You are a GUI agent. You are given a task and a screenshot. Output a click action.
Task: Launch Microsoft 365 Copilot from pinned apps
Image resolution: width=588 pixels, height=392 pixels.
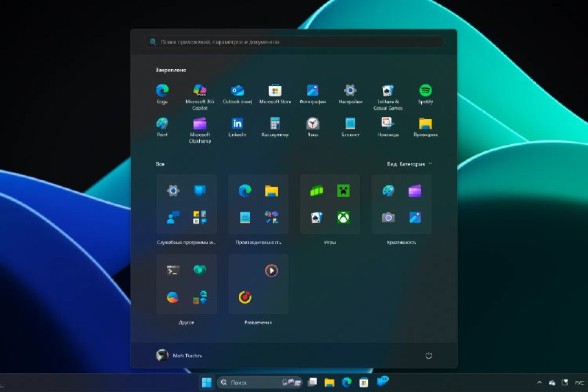(x=200, y=97)
